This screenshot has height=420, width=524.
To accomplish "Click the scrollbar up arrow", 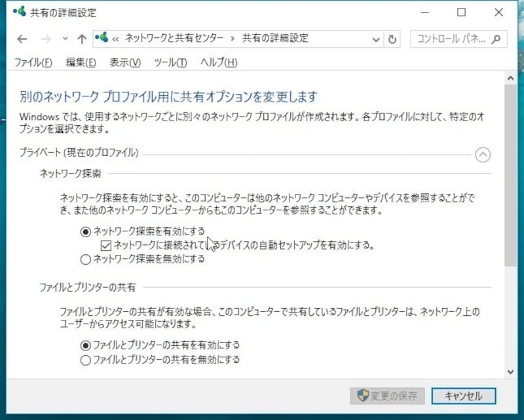I will (x=510, y=78).
